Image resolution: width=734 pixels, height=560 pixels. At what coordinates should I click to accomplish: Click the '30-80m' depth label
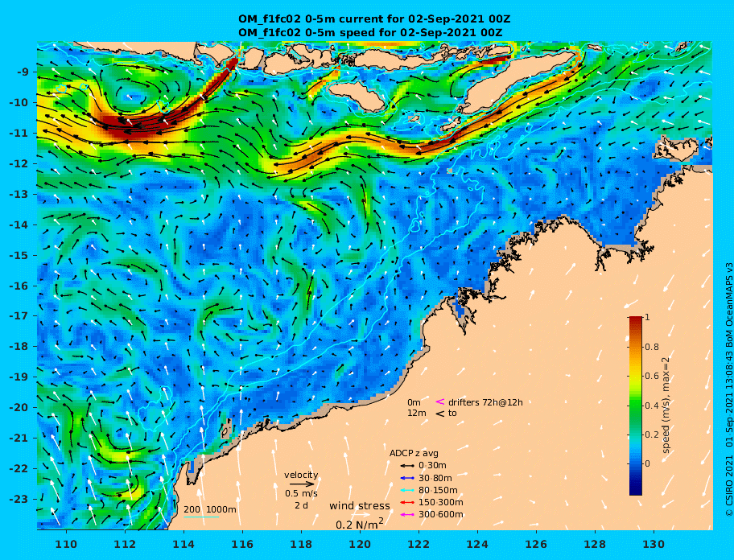pyautogui.click(x=435, y=478)
